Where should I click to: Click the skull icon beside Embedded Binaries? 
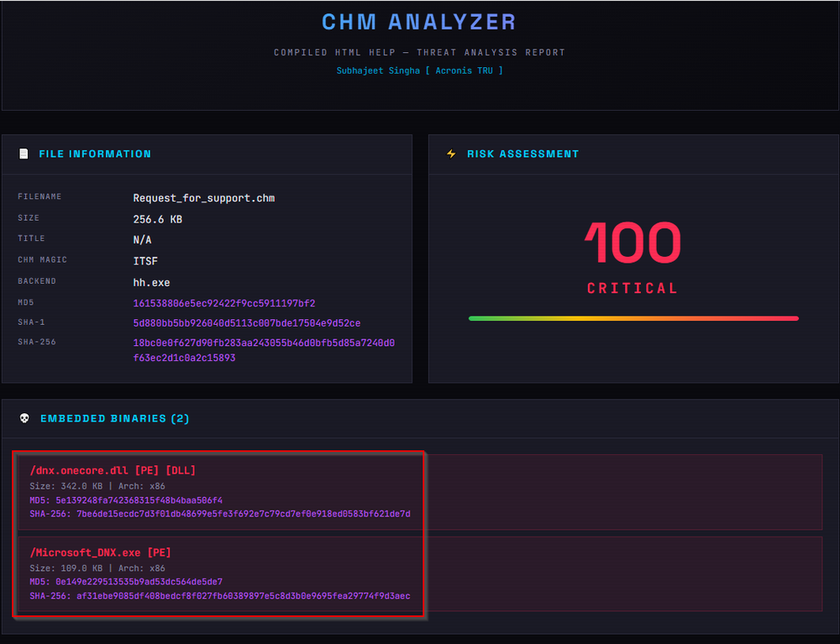24,418
